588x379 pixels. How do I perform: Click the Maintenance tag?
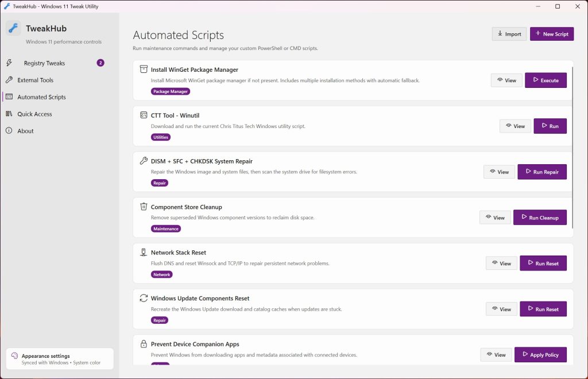coord(166,229)
